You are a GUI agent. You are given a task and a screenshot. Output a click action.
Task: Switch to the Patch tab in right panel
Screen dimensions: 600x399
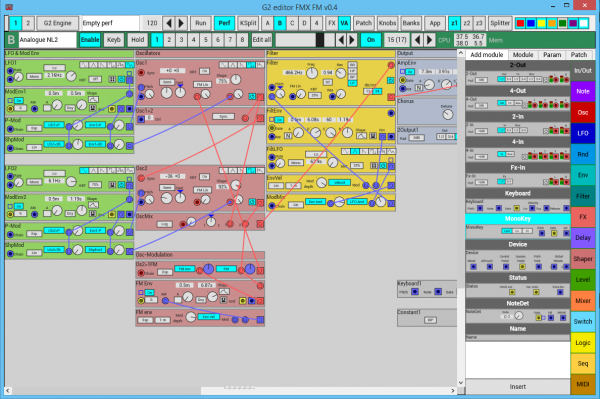point(579,55)
